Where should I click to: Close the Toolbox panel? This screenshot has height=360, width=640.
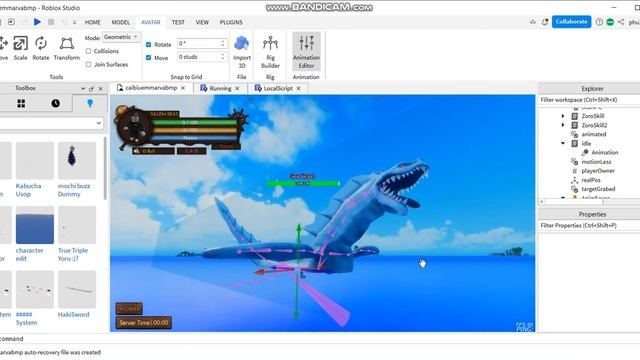tap(100, 88)
